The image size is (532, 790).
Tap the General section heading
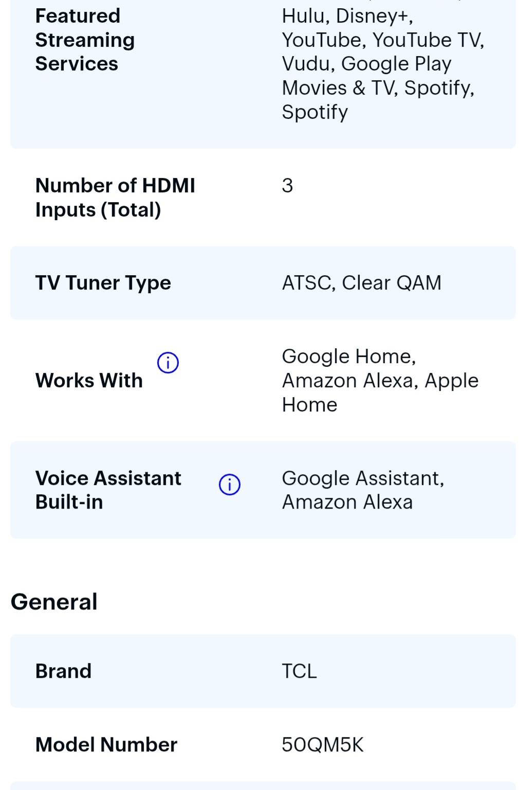coord(54,602)
